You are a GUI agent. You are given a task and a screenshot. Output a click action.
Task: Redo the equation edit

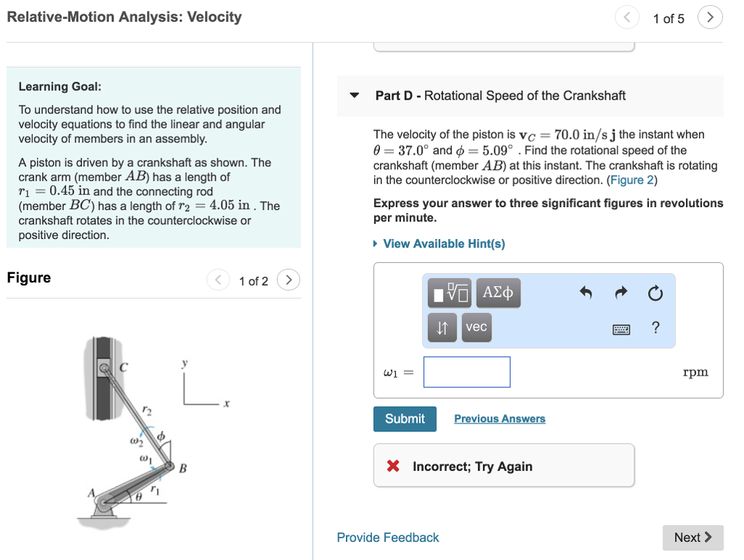[620, 293]
